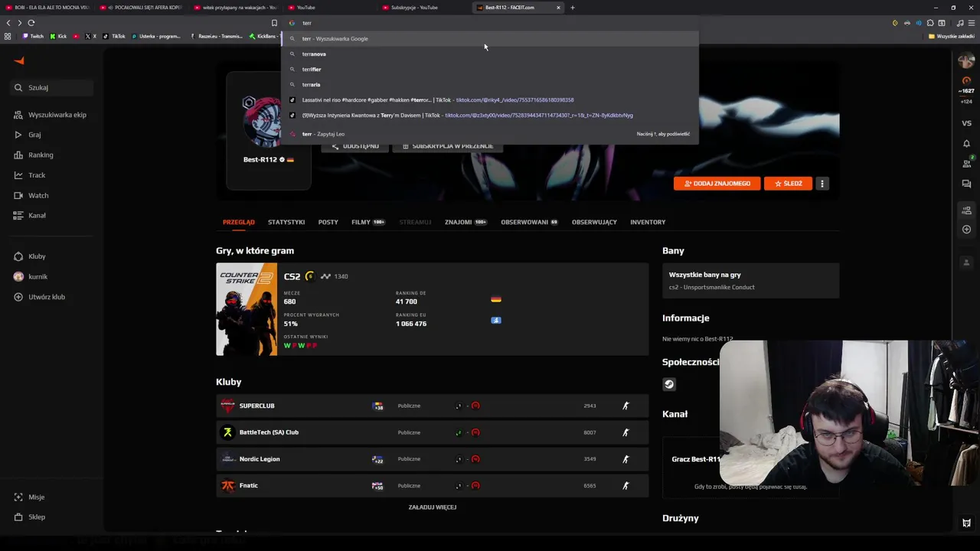
Task: Click Utwórz klub plus icon
Action: tap(18, 297)
